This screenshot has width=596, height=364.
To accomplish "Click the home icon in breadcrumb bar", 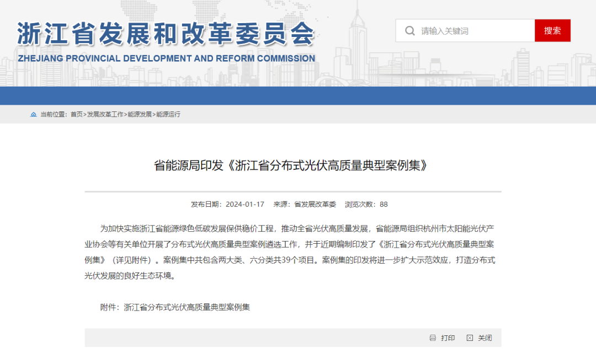I will 34,114.
